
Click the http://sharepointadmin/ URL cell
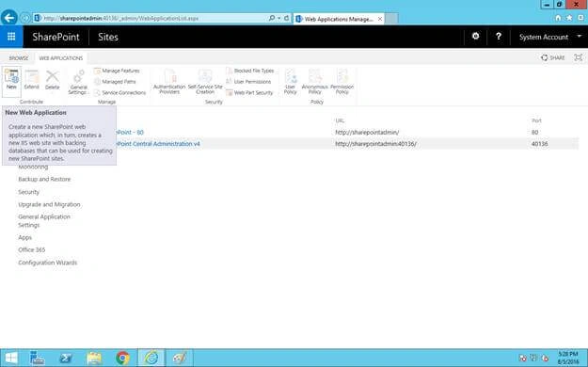367,132
